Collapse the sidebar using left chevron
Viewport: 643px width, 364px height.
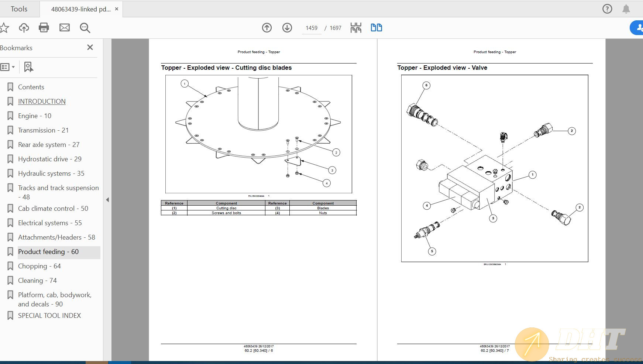coord(107,199)
